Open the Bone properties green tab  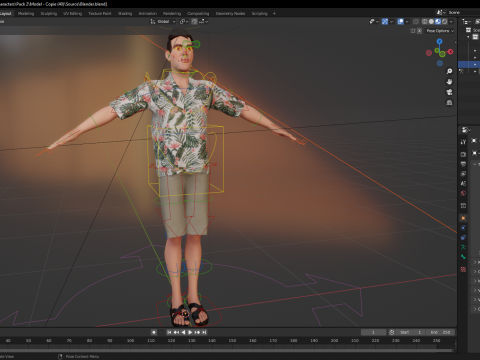click(x=463, y=257)
